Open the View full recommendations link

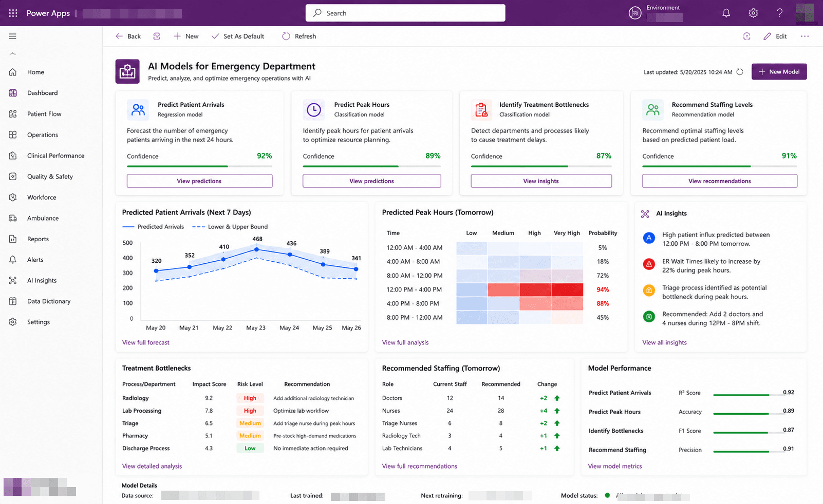[x=420, y=466]
